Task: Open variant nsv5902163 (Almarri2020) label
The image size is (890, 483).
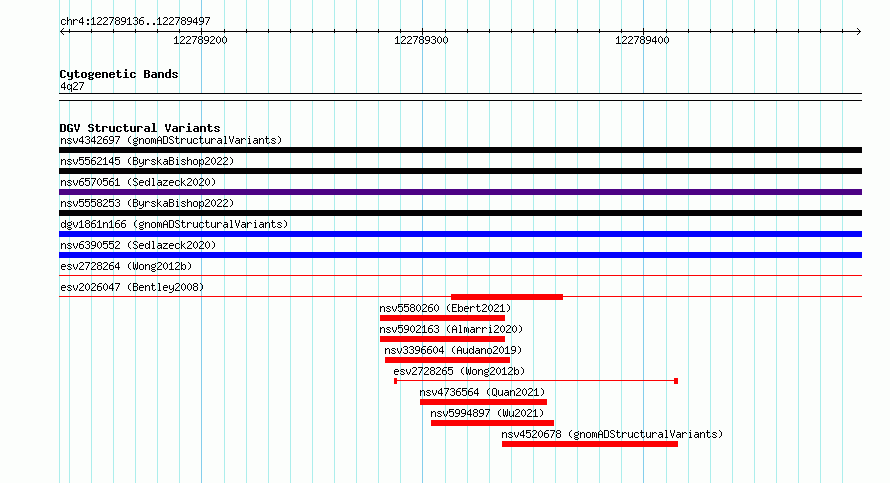Action: point(451,329)
